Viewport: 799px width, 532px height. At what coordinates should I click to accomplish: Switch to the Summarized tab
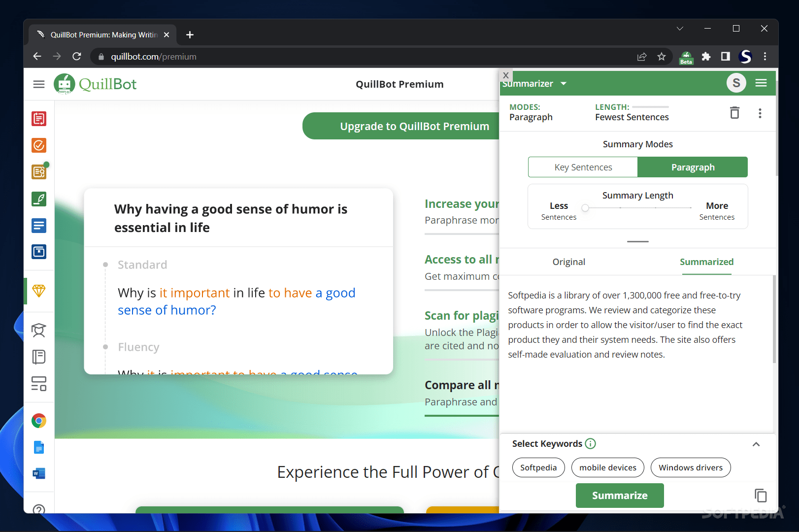click(706, 262)
